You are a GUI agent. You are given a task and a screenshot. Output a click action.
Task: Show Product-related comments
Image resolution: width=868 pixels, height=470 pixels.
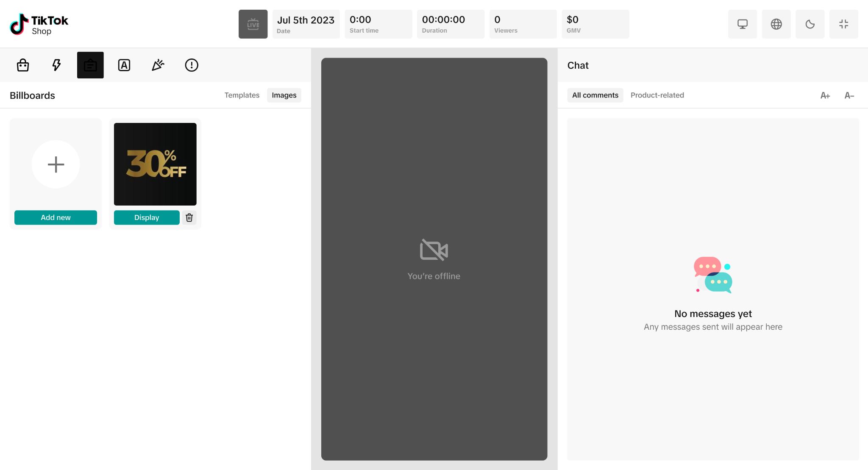657,95
